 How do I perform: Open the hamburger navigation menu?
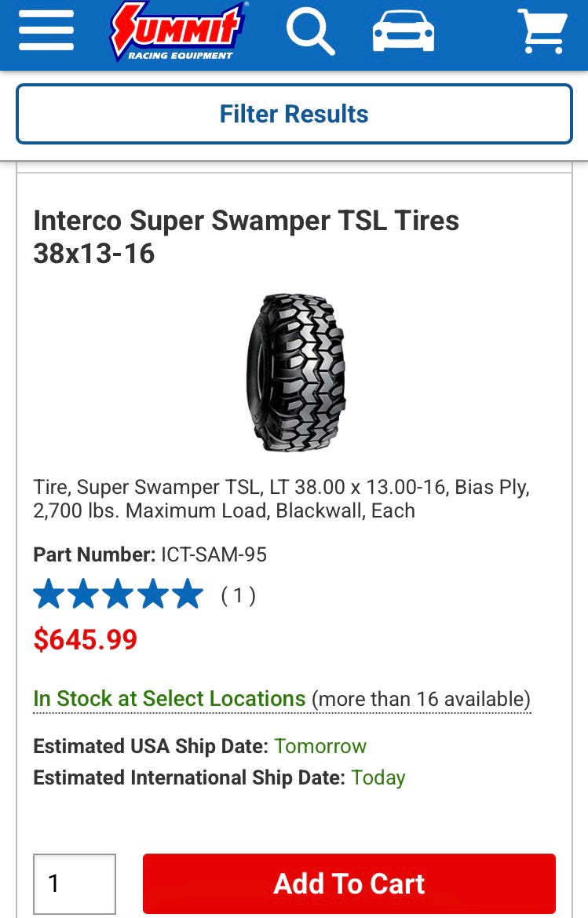(46, 31)
